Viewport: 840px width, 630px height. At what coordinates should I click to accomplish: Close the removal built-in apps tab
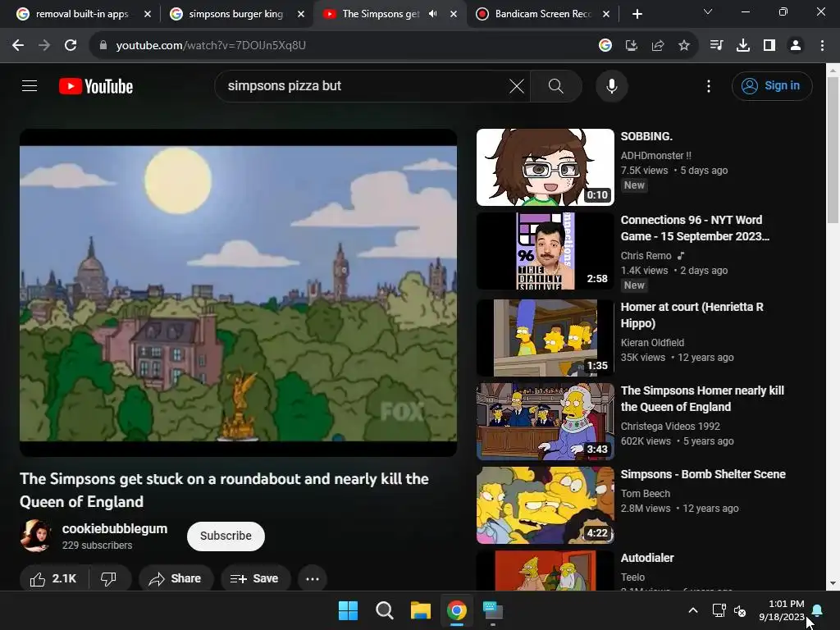click(x=148, y=14)
